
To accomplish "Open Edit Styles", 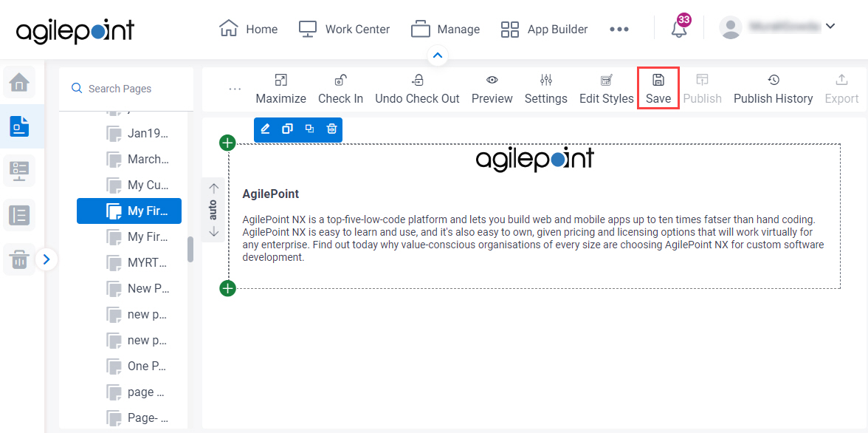I will [x=606, y=89].
